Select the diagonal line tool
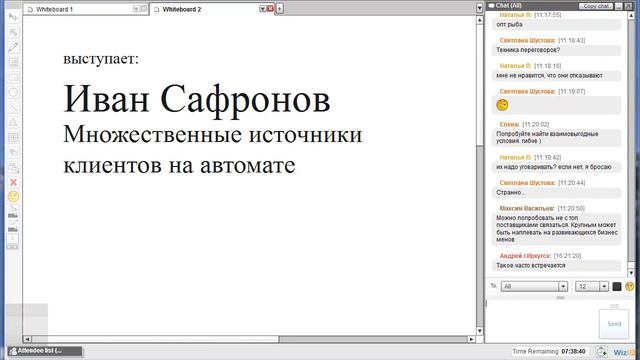Screen dimensions: 640x360 coord(13,107)
